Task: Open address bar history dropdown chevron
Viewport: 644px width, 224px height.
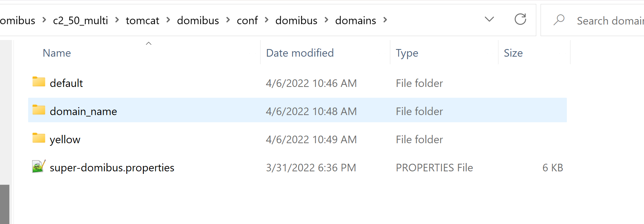Action: pos(489,19)
